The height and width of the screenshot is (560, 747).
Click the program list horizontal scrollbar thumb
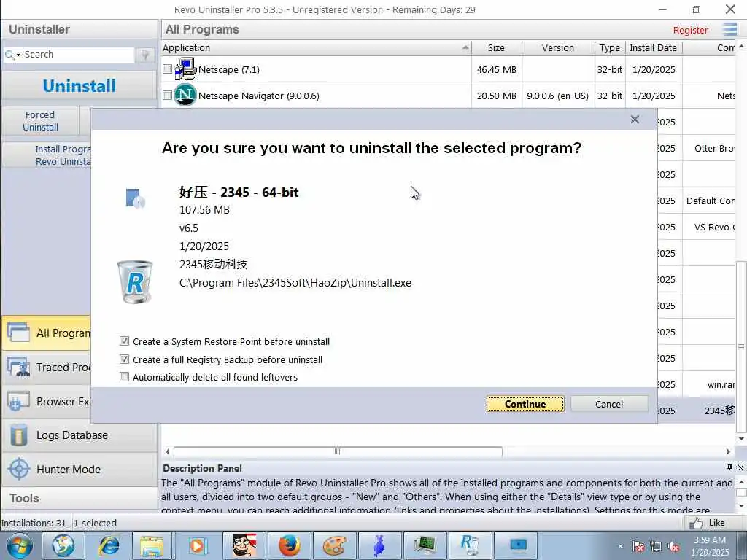coord(338,451)
